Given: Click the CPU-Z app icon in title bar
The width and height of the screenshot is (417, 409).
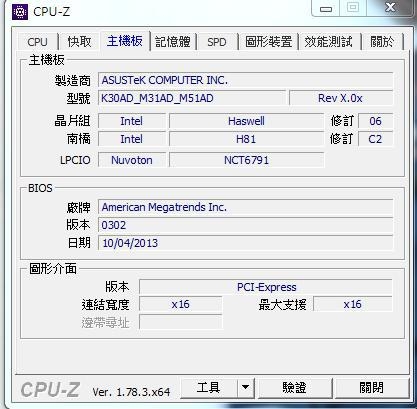Looking at the screenshot, I should 20,12.
